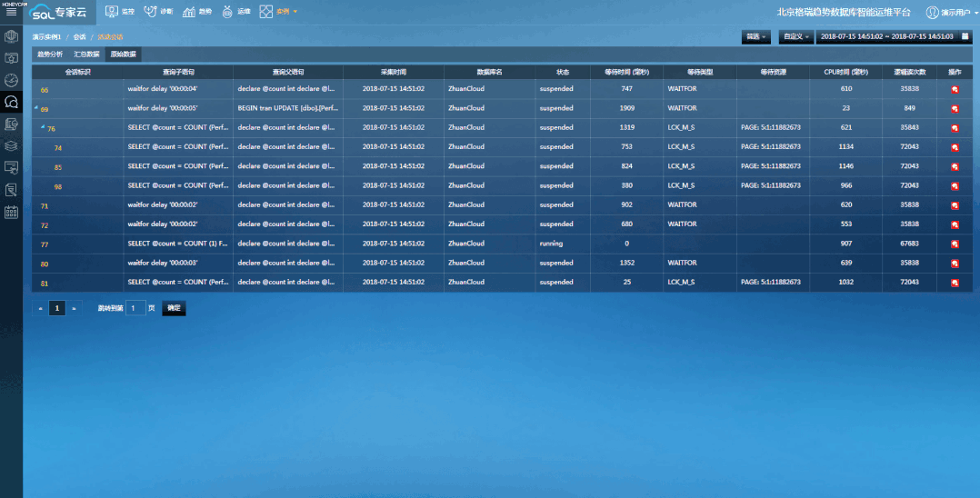The height and width of the screenshot is (498, 980).
Task: Click the SQL 专家云 logo
Action: [x=59, y=12]
